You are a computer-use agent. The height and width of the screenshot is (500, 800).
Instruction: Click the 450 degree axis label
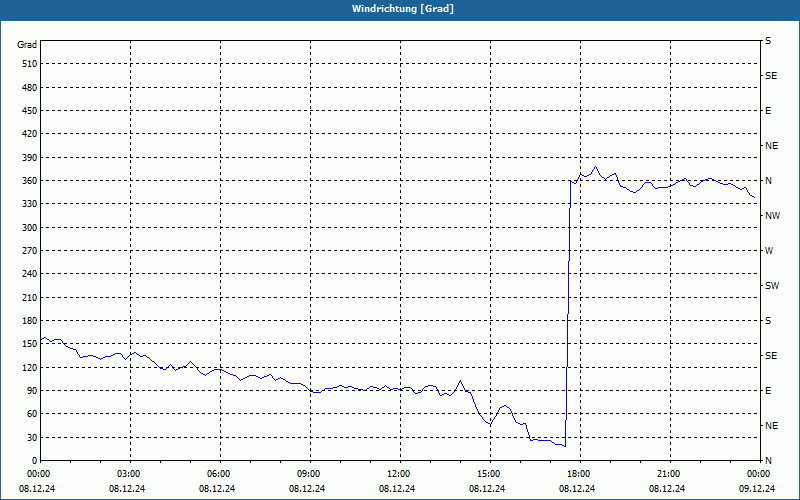click(x=30, y=111)
